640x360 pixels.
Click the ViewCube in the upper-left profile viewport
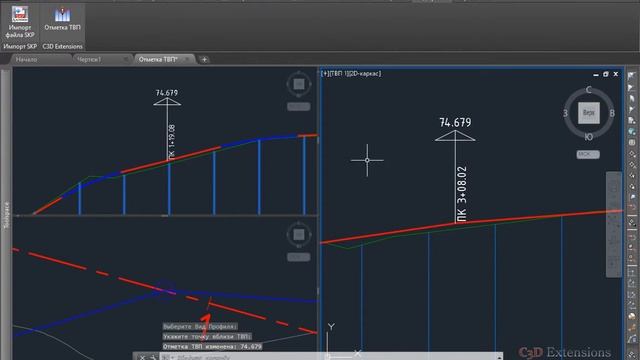(299, 84)
